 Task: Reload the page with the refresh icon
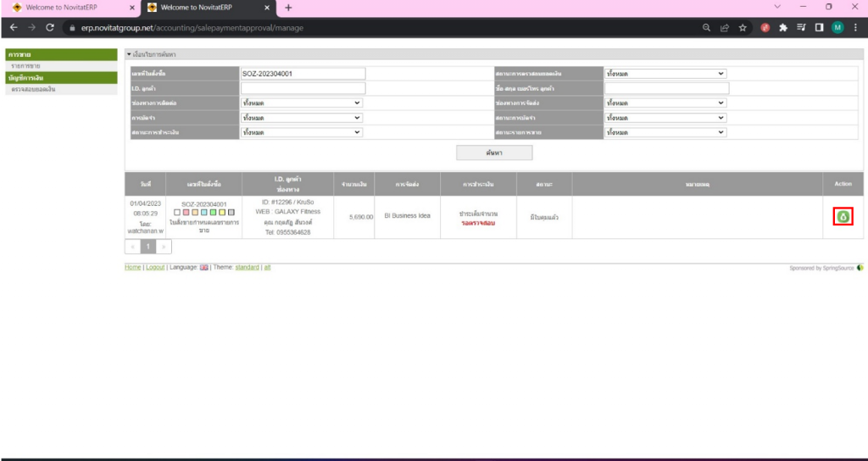point(50,27)
